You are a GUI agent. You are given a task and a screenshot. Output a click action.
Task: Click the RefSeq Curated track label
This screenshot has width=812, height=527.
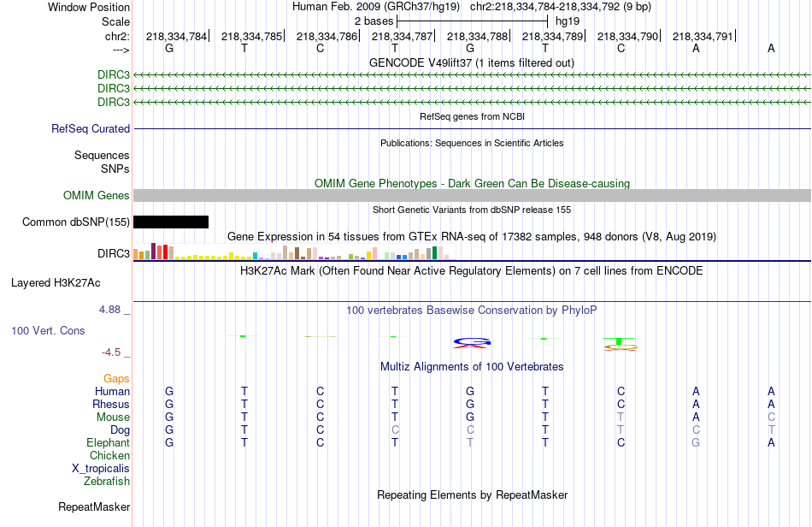pos(91,128)
